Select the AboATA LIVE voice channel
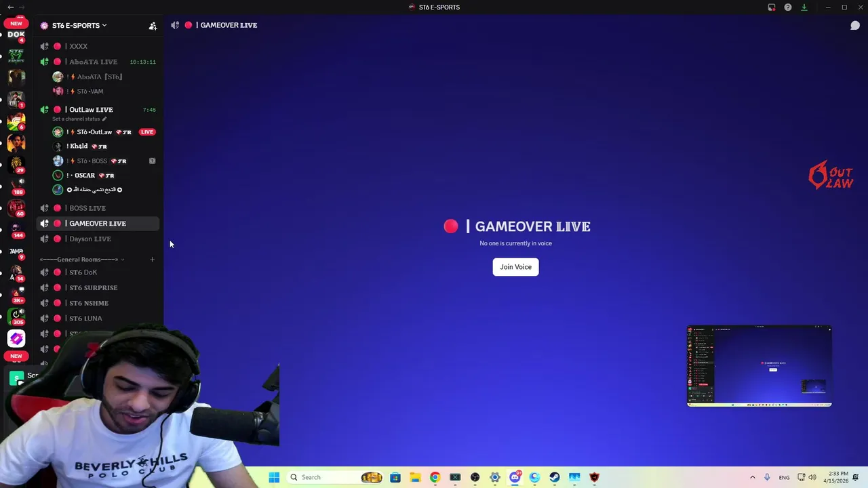The height and width of the screenshot is (488, 868). tap(98, 62)
